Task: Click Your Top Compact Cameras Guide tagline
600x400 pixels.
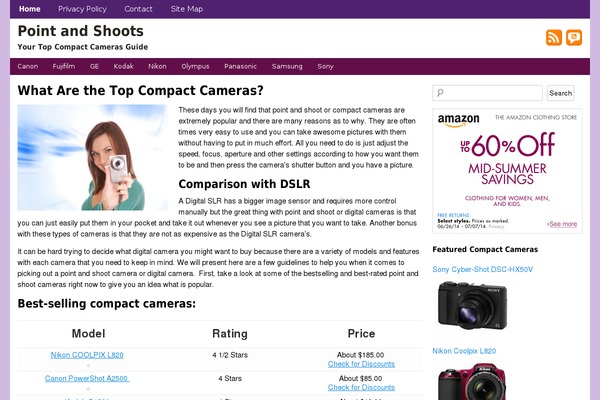Action: pyautogui.click(x=83, y=47)
